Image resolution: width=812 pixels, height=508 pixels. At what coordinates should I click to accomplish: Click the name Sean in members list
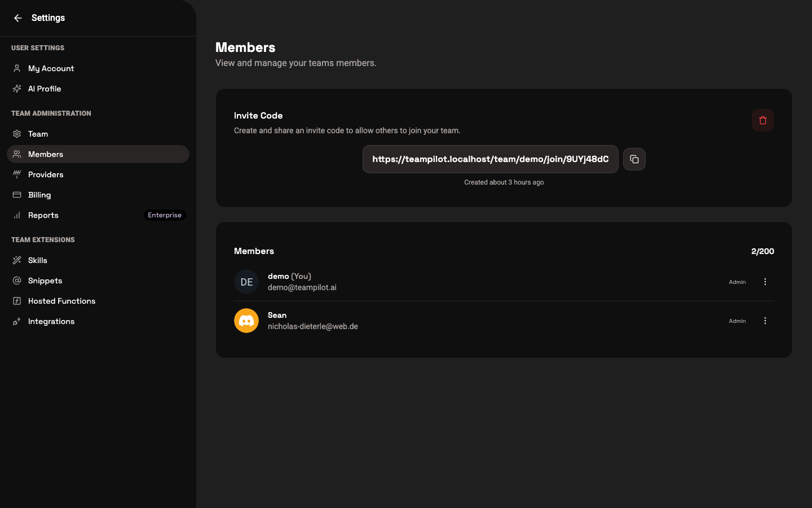point(277,315)
